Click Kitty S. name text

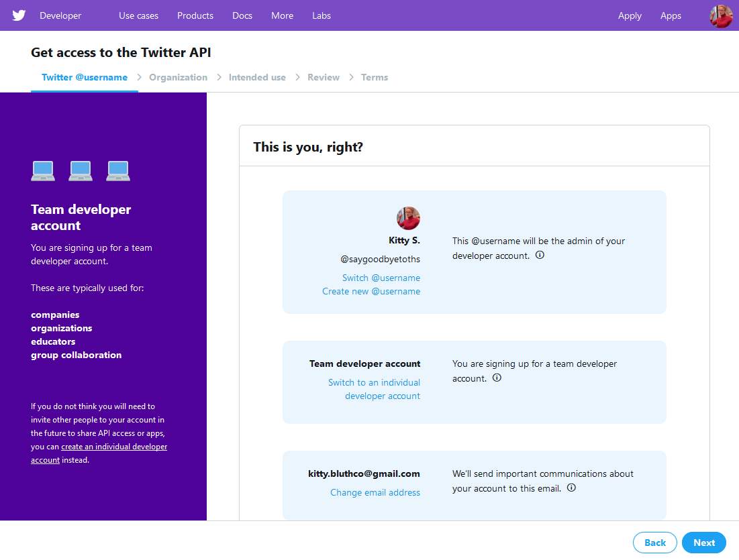click(404, 240)
